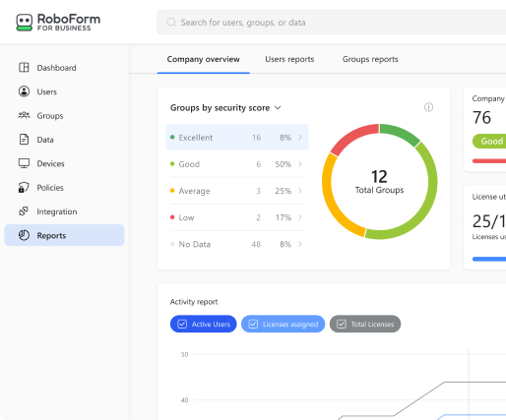
Task: Open the Groups by security score dropdown
Action: [x=225, y=108]
